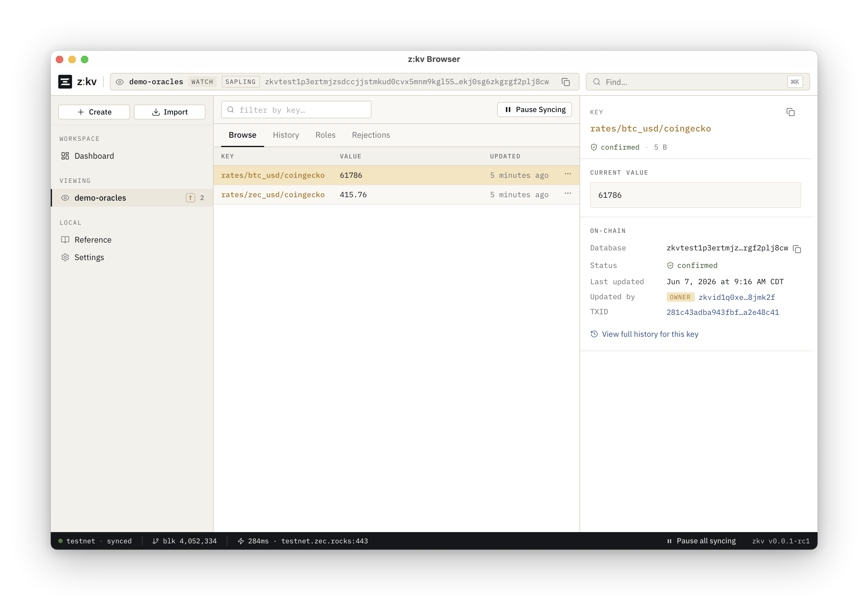
Task: Click the green status dot in the status bar
Action: click(60, 541)
